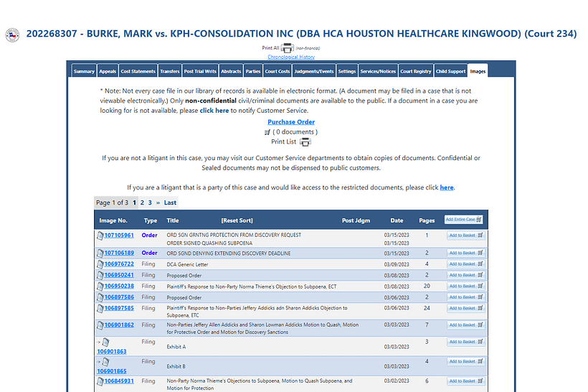Click 'click here' to notify Customer Service
The width and height of the screenshot is (588, 392).
click(214, 111)
